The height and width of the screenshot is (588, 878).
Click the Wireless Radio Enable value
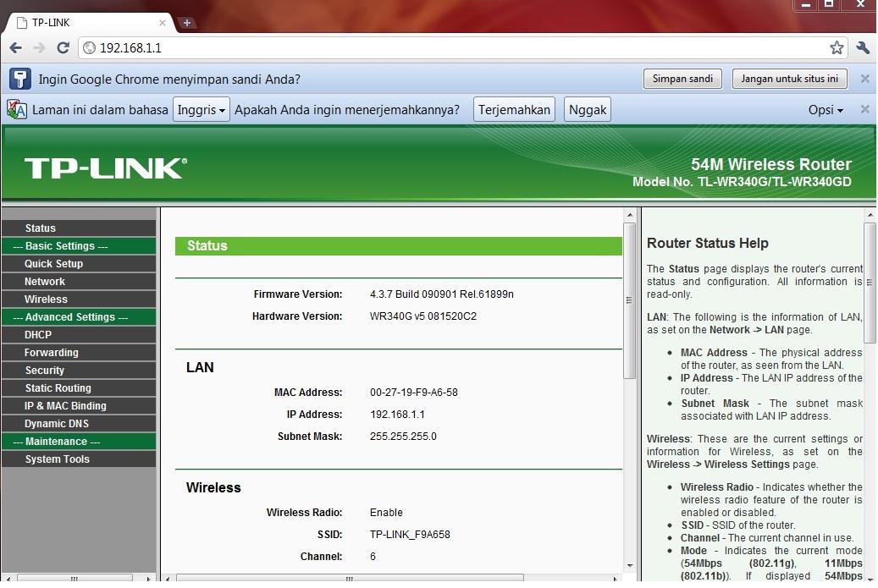(386, 513)
